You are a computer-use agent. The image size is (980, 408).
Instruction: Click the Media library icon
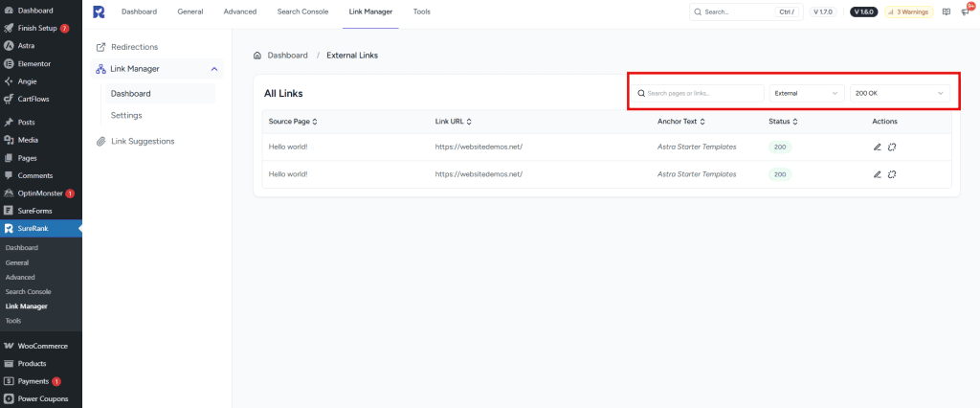point(9,140)
